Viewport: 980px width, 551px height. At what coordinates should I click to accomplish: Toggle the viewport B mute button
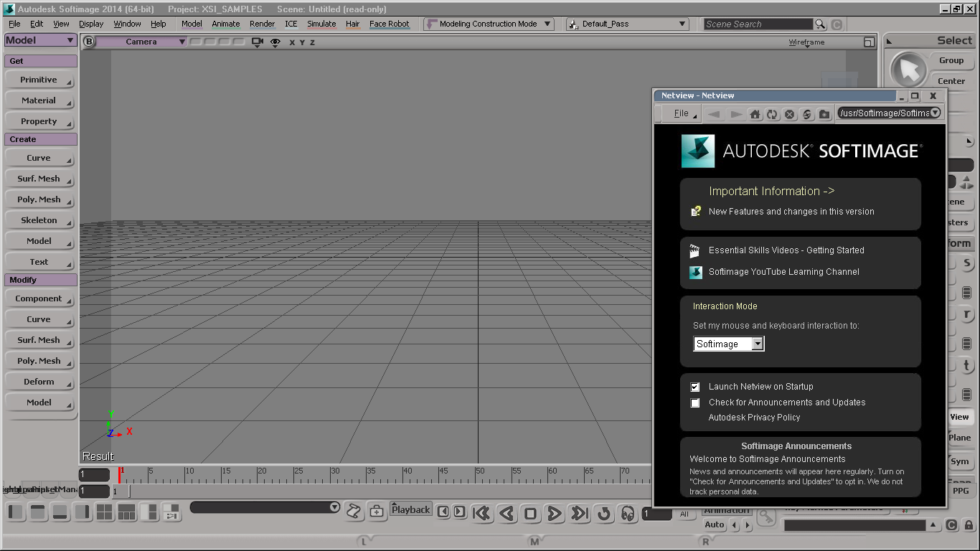[89, 42]
